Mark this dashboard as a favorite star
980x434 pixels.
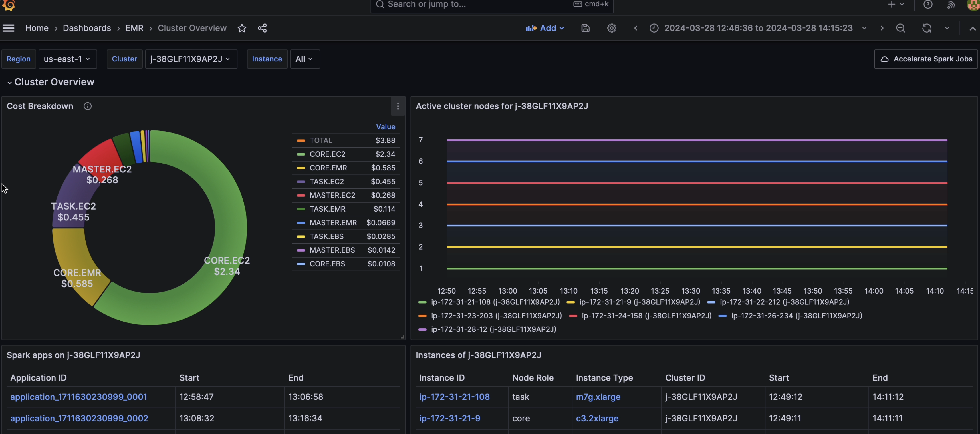[x=242, y=28]
